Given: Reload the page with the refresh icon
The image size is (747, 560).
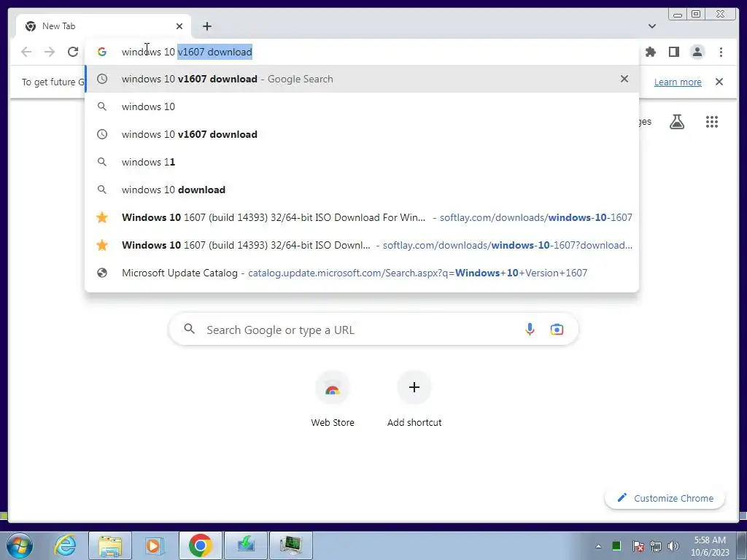Looking at the screenshot, I should click(73, 52).
